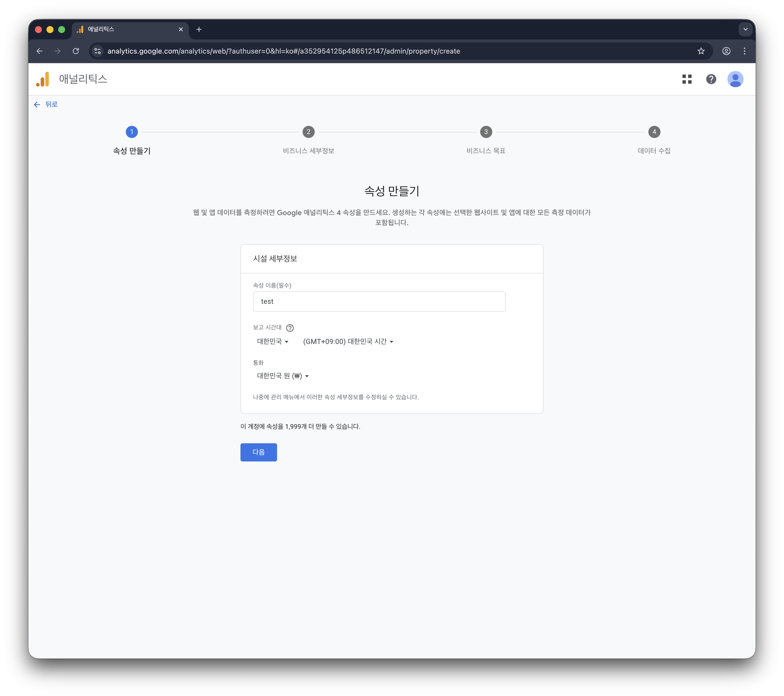Image resolution: width=784 pixels, height=696 pixels.
Task: Click the account profile avatar
Action: pos(735,79)
